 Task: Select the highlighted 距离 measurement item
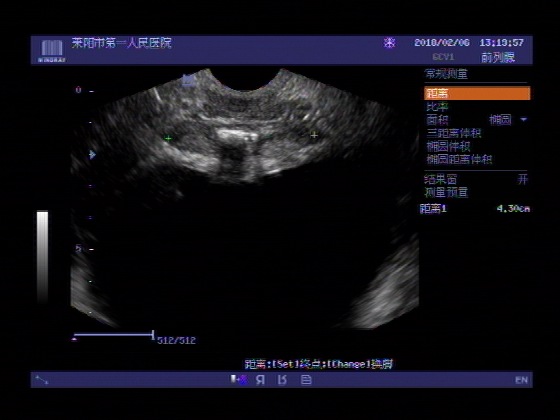[477, 94]
